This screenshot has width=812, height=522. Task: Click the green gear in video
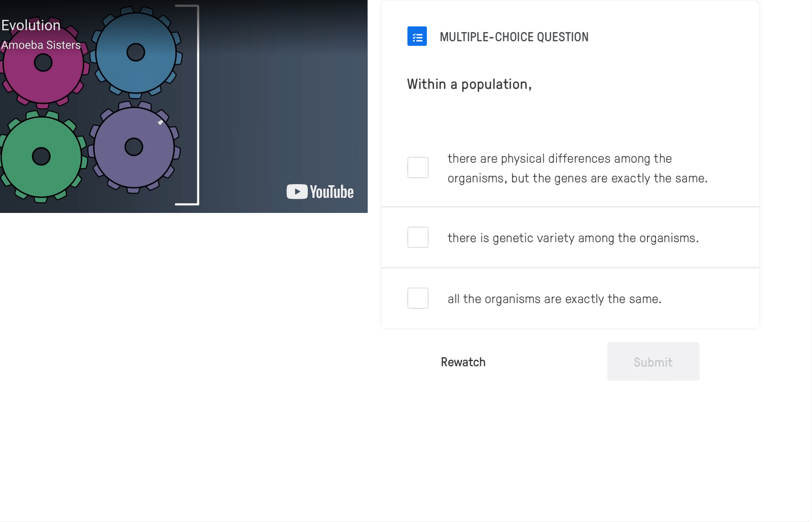[41, 157]
